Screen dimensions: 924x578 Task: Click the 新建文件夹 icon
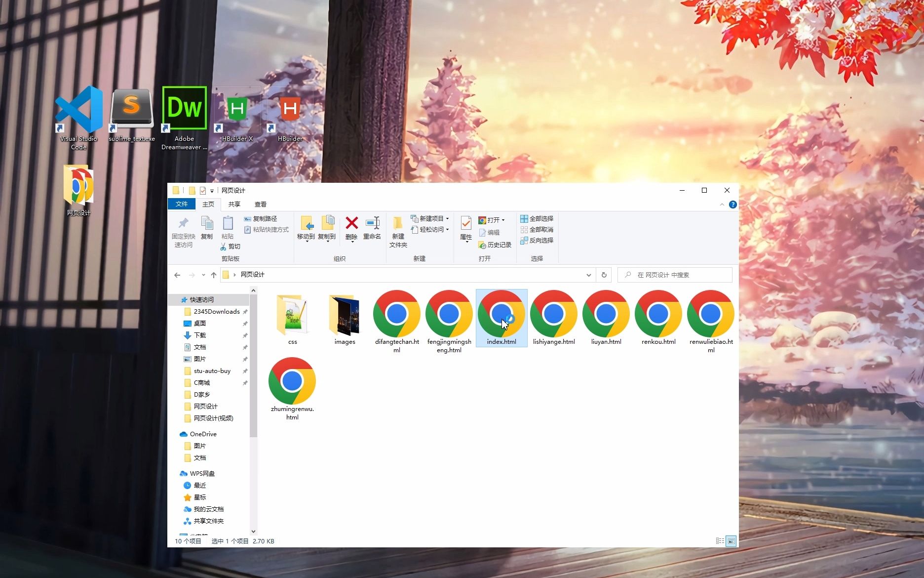(x=398, y=230)
